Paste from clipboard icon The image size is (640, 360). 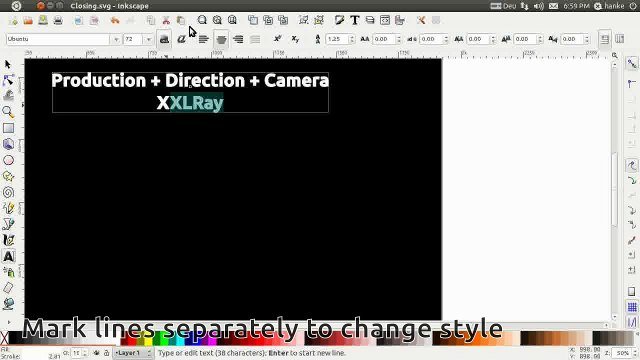181,20
